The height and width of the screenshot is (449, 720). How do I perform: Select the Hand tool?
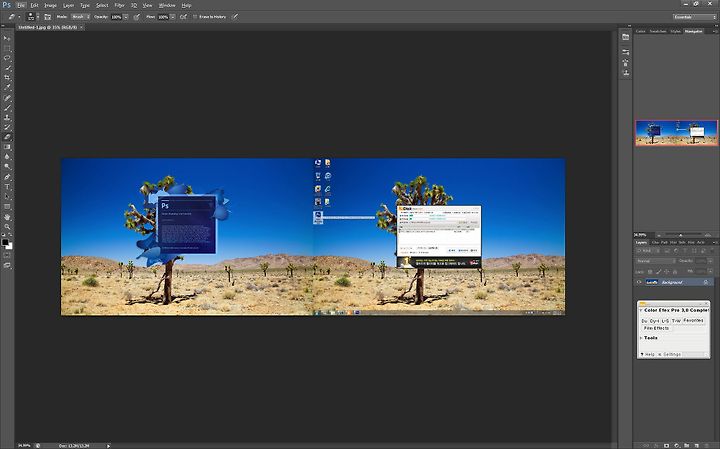tap(7, 217)
